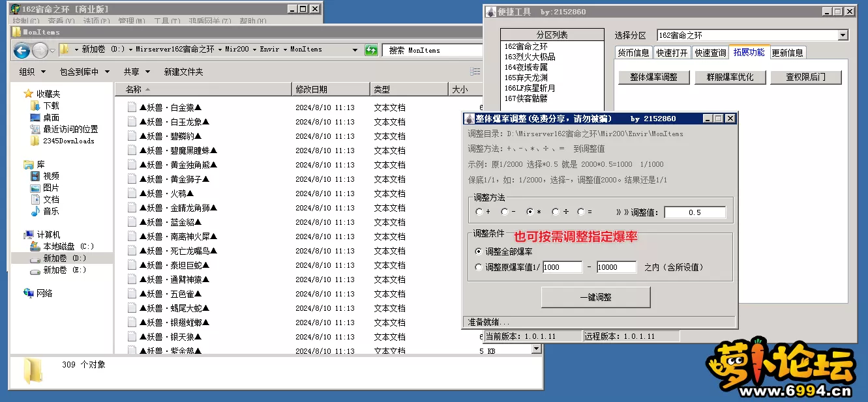This screenshot has width=868, height=402.
Task: Click the 一键调整 button
Action: tap(596, 297)
